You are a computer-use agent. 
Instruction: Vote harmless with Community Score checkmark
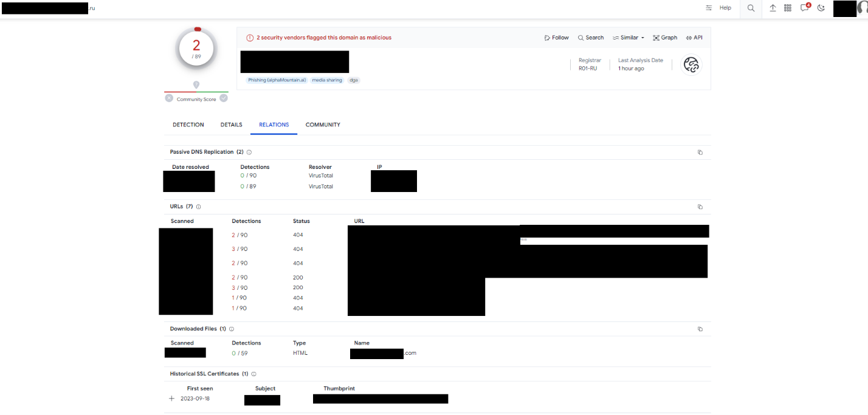(224, 98)
